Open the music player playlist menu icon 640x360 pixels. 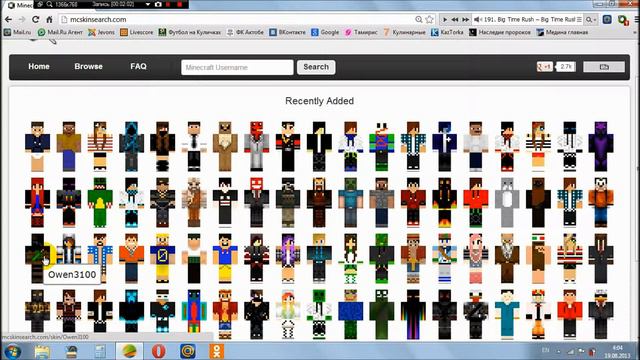(x=579, y=19)
